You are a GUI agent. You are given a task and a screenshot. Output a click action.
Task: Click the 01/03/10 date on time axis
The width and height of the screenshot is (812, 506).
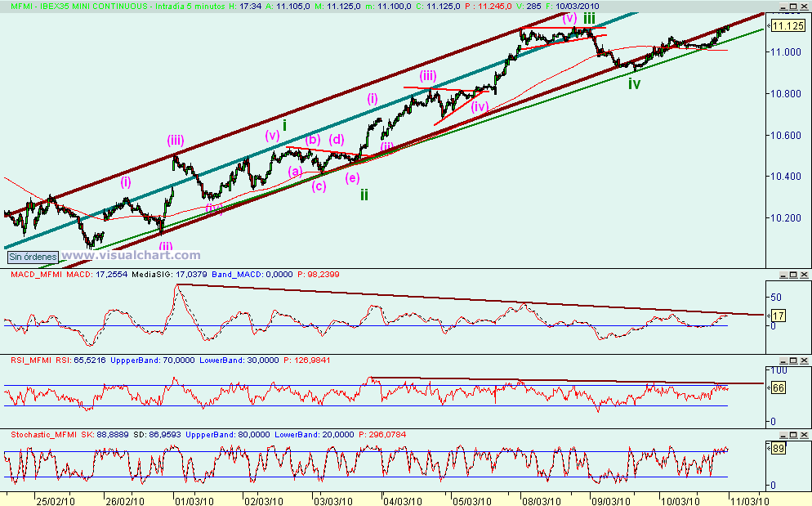(194, 501)
